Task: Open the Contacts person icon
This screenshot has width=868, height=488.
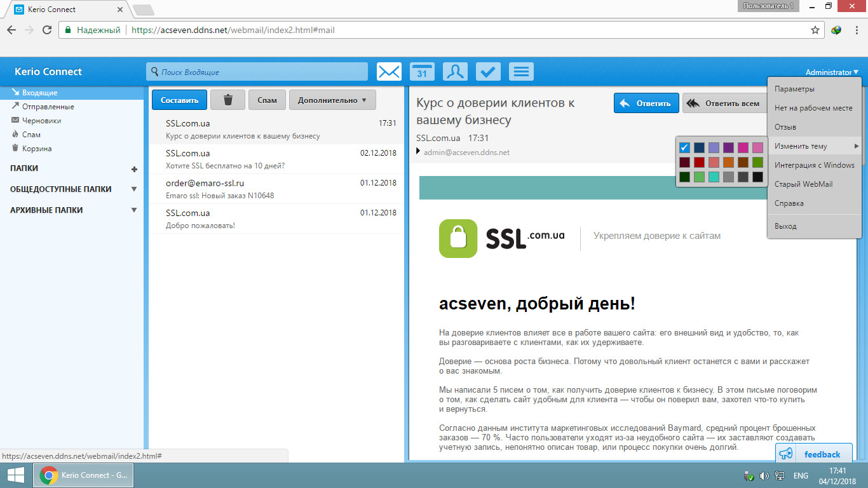Action: (455, 72)
